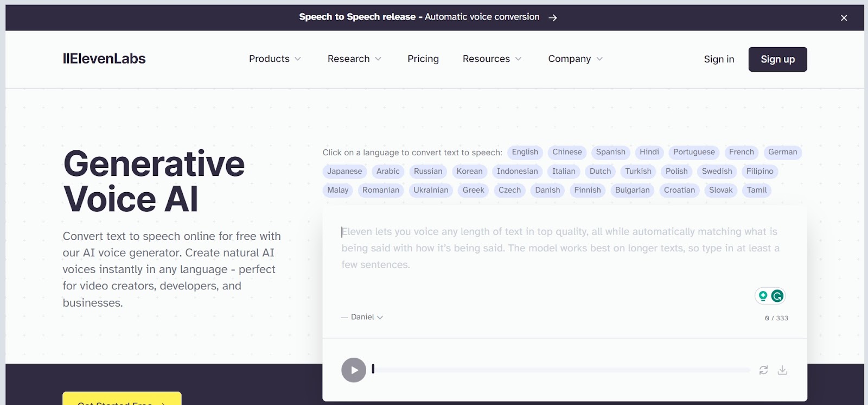
Task: Pick the Swedish language option
Action: pos(717,172)
